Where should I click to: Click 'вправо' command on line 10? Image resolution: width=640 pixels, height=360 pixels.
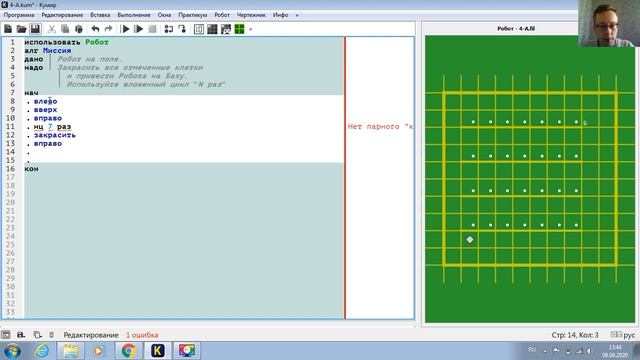point(48,118)
